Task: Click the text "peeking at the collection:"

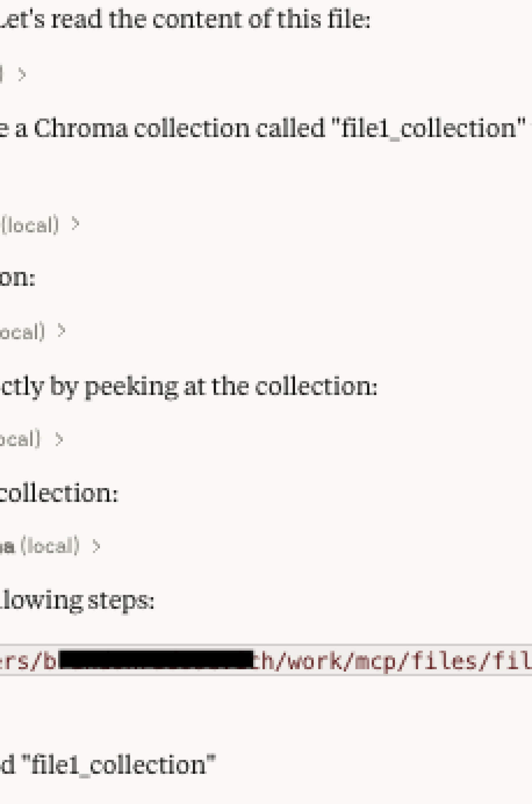Action: pyautogui.click(x=231, y=387)
